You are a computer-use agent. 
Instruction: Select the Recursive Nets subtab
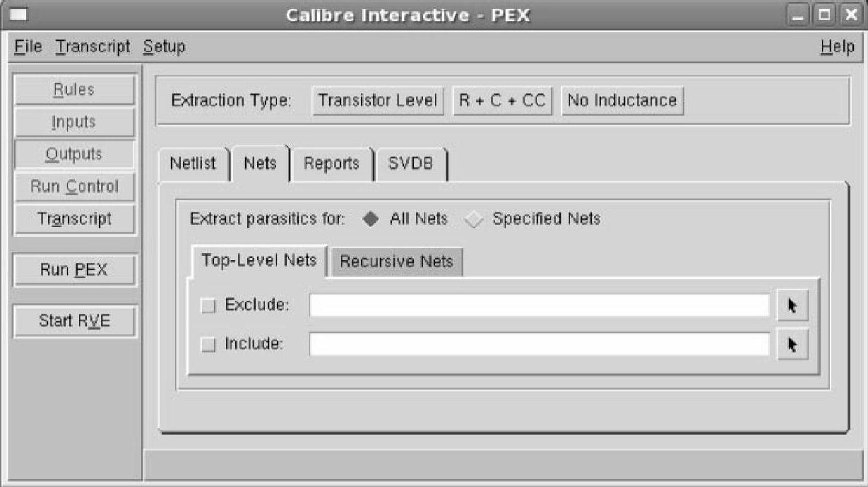point(396,262)
